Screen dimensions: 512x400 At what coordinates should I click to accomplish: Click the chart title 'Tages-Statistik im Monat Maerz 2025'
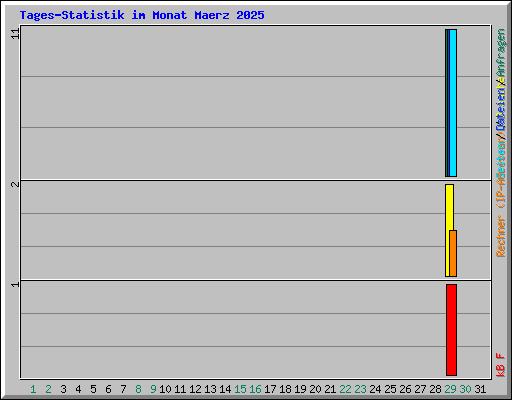tap(142, 15)
